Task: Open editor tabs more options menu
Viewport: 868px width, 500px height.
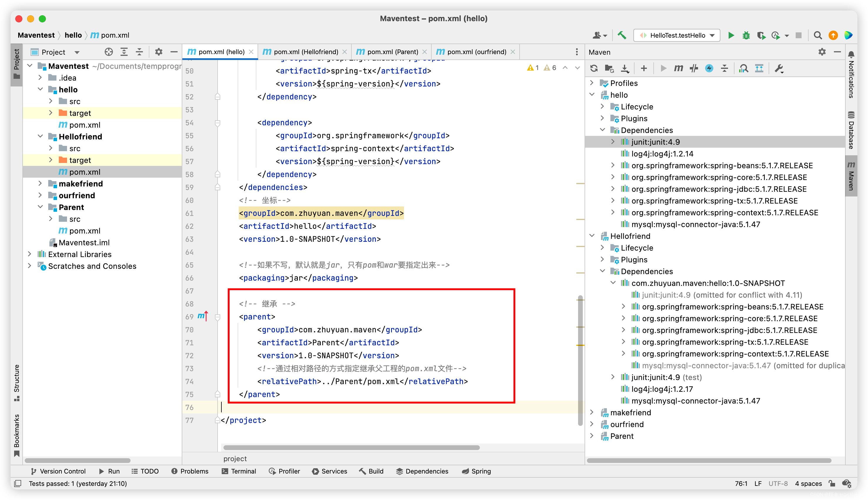Action: (x=577, y=52)
